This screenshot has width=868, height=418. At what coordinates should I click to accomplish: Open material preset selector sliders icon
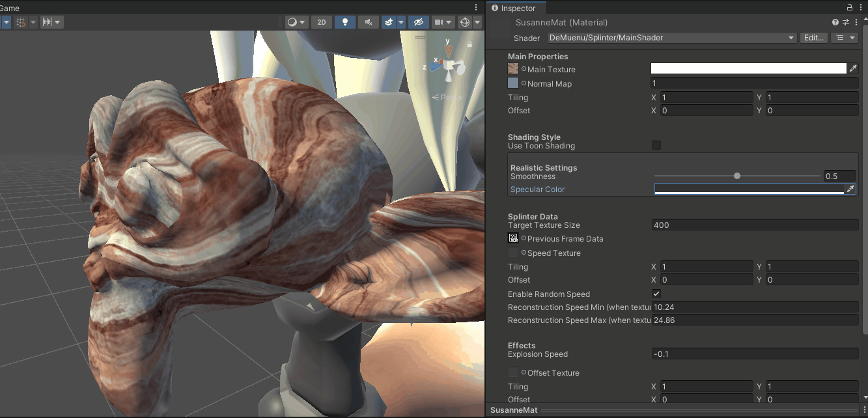pos(846,22)
